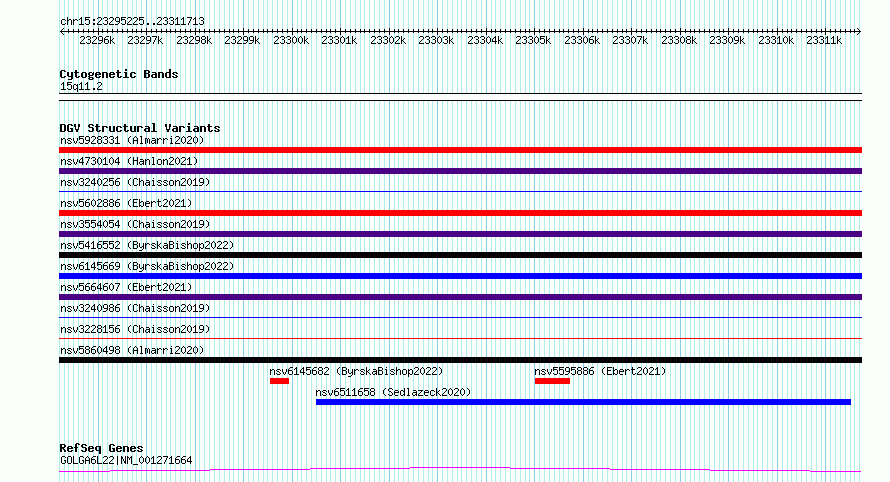This screenshot has height=482, width=890.
Task: Select the GOLGA6L22|NM_001271664 gene label
Action: 126,460
